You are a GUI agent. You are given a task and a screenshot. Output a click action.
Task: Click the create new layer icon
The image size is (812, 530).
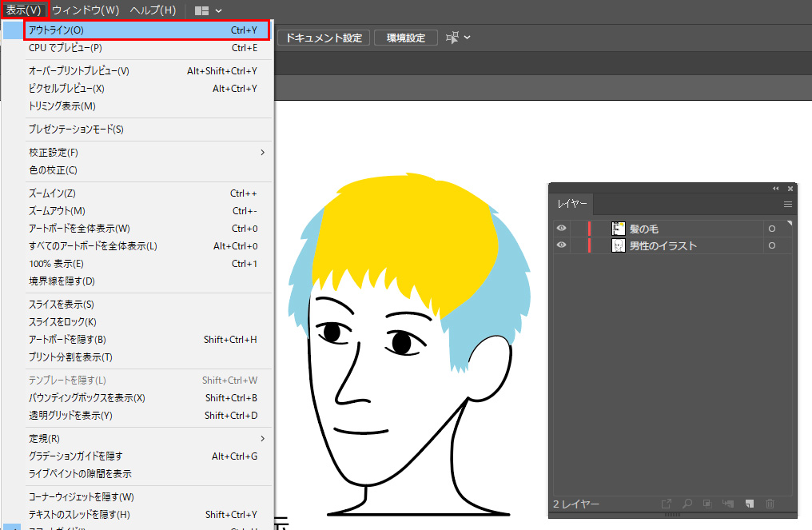coord(750,504)
